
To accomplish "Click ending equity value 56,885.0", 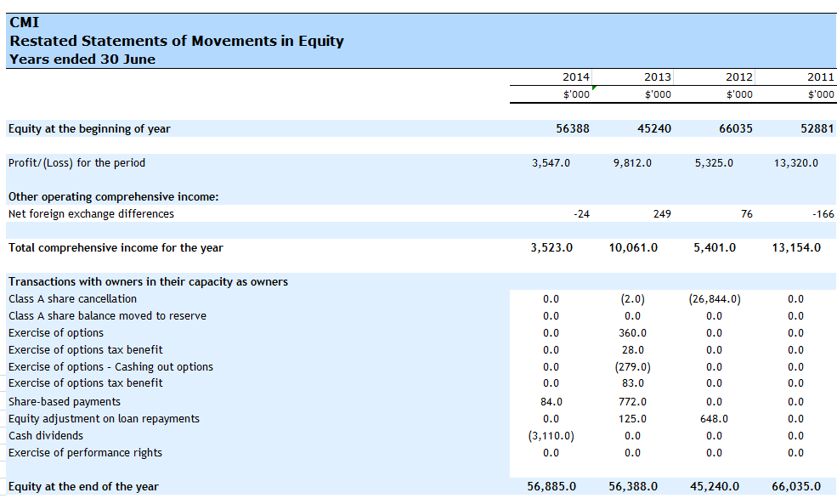I will pyautogui.click(x=551, y=486).
